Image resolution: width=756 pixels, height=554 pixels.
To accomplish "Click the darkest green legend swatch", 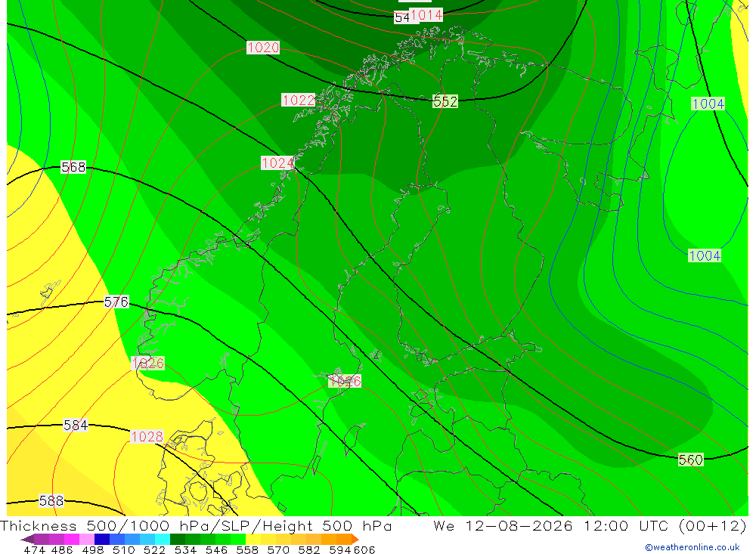I will [x=178, y=539].
